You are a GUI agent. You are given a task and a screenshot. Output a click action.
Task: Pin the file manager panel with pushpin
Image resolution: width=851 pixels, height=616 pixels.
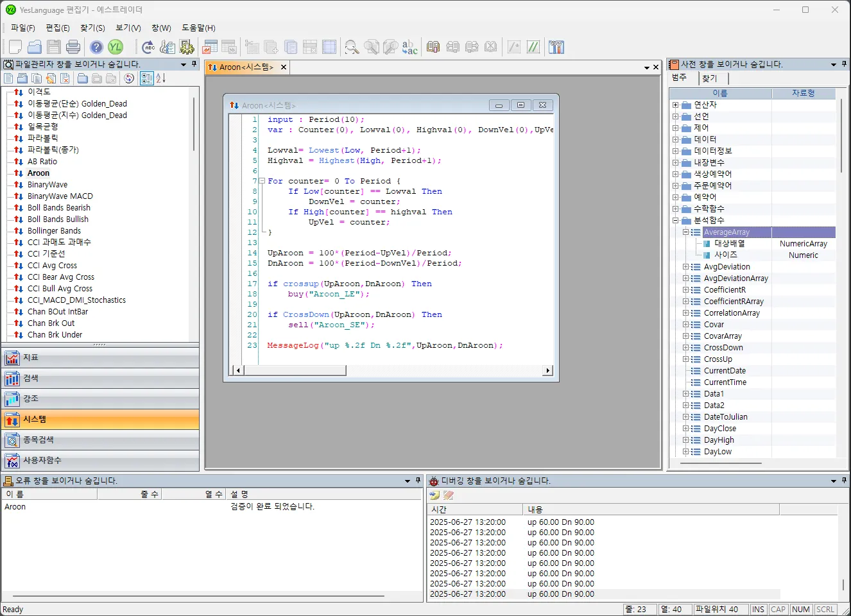pyautogui.click(x=194, y=64)
